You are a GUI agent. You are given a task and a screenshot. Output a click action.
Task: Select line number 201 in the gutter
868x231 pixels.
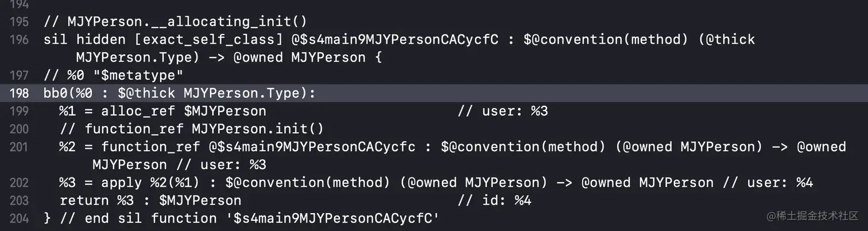[x=19, y=147]
